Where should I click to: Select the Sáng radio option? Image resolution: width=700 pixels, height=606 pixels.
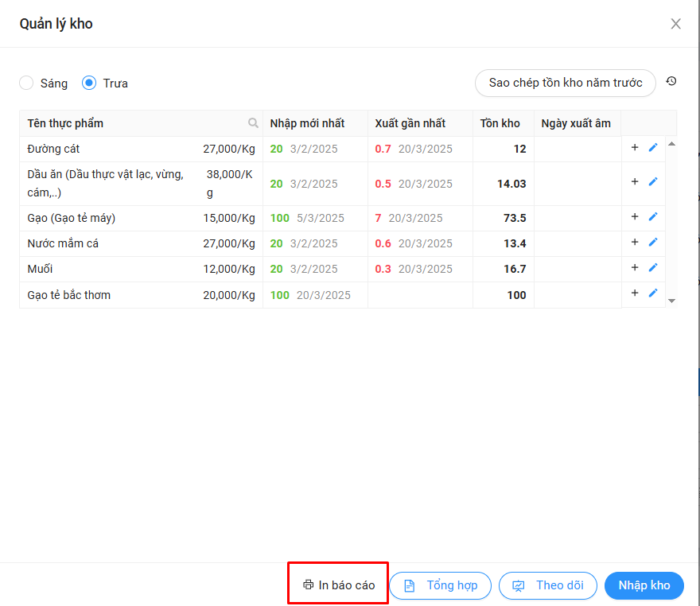[x=27, y=83]
